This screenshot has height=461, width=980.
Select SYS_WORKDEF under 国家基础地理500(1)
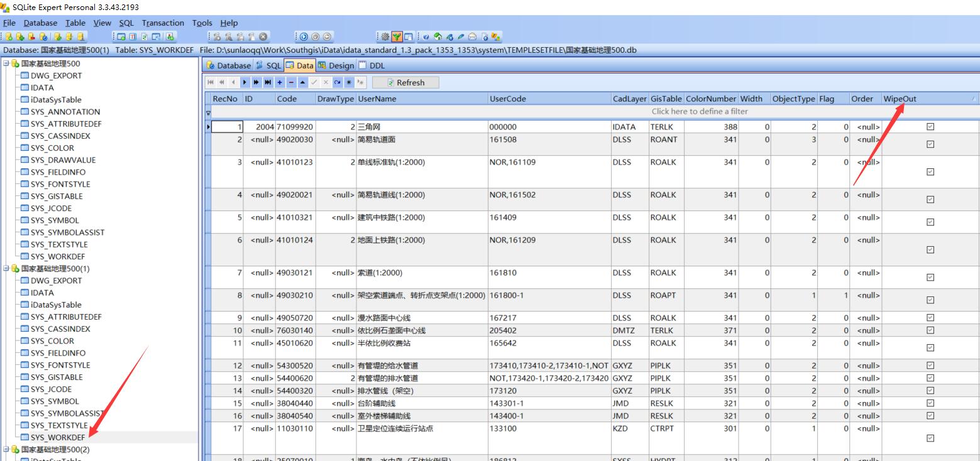pos(58,437)
